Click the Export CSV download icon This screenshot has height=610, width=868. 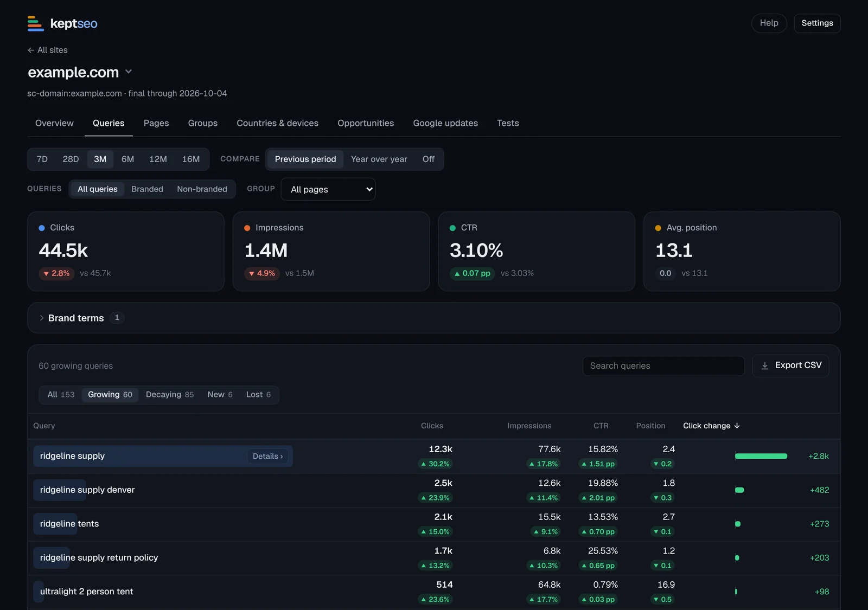[x=765, y=366]
